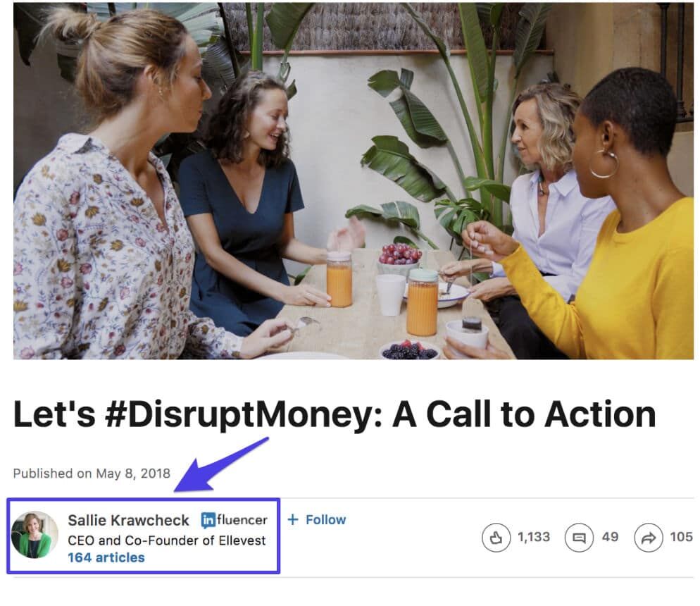Click the share arrow icon
This screenshot has height=606, width=700.
click(x=648, y=538)
